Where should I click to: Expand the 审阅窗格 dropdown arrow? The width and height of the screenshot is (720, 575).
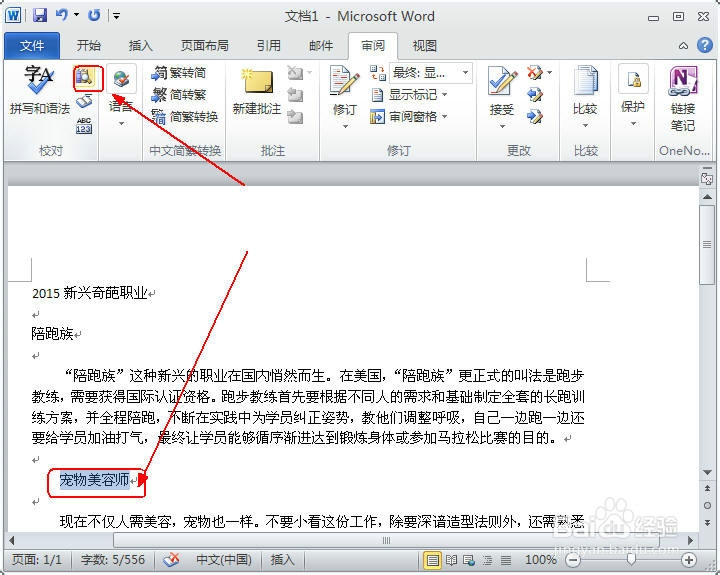(444, 117)
